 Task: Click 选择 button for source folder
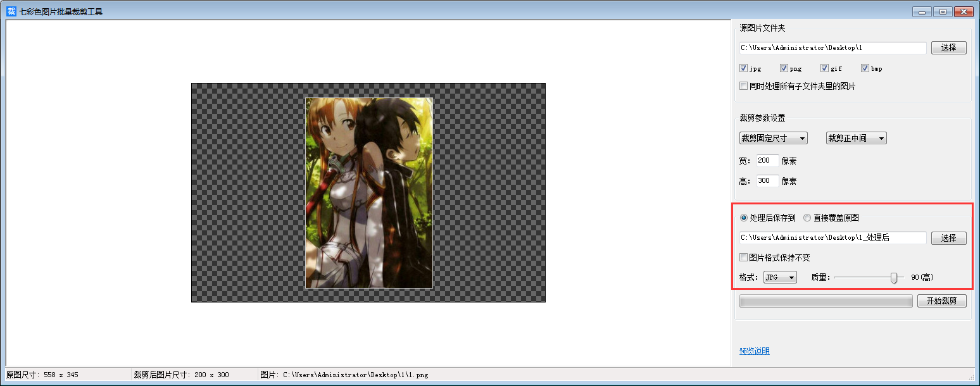pyautogui.click(x=948, y=47)
